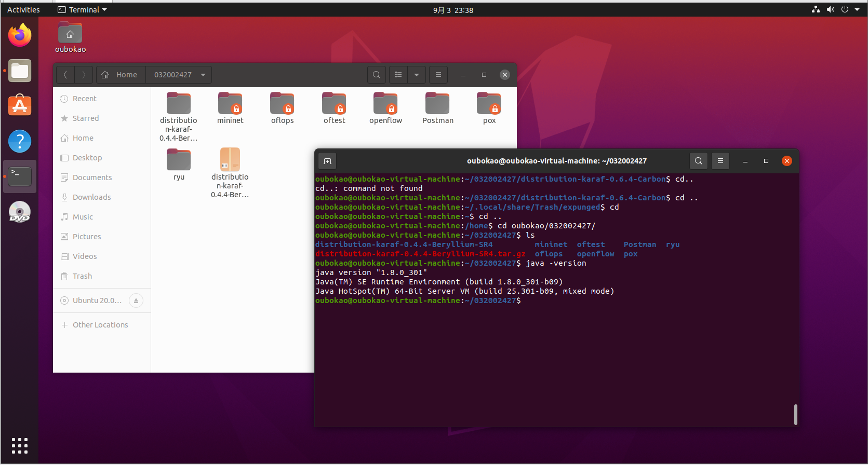Search files with the magnifier in Files
The image size is (868, 465).
377,75
